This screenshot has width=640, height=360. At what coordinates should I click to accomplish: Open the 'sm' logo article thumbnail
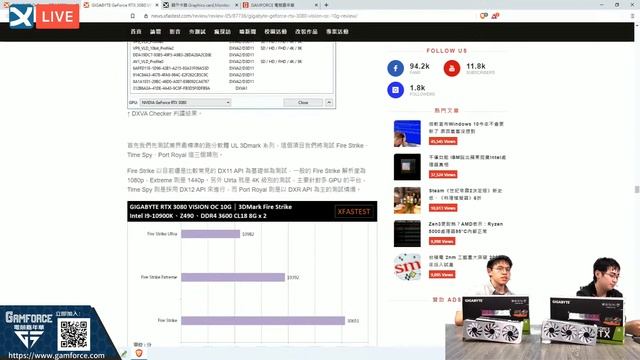point(407,267)
